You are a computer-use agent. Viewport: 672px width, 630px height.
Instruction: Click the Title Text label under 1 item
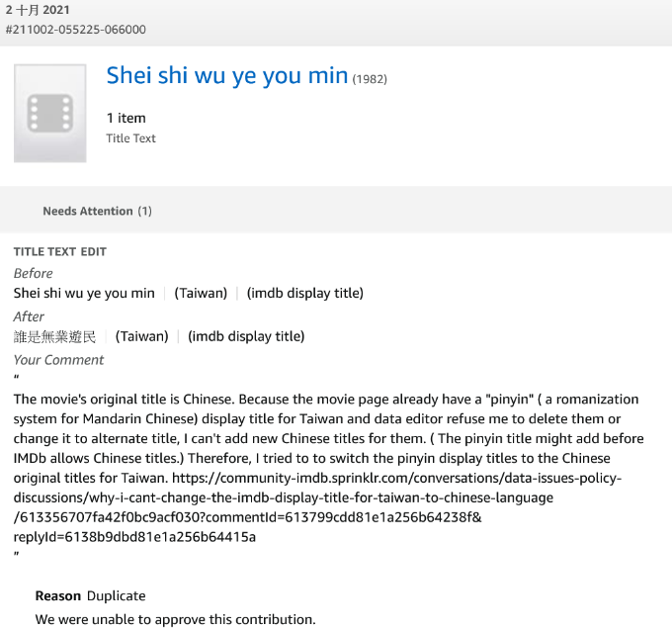(130, 138)
